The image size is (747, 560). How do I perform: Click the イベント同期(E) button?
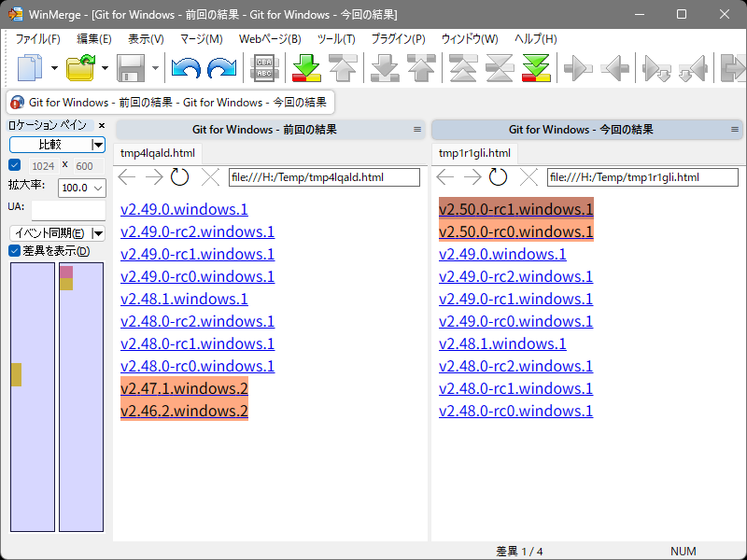point(50,233)
